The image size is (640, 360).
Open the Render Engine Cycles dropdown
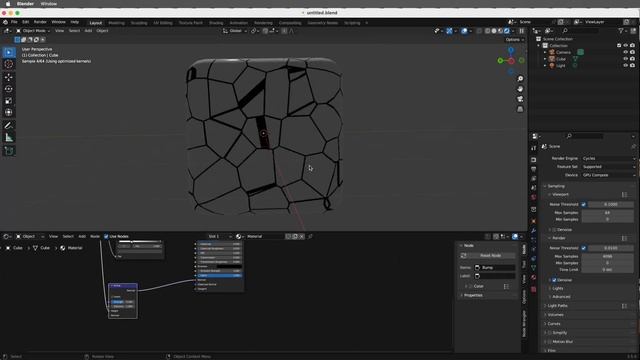click(608, 158)
